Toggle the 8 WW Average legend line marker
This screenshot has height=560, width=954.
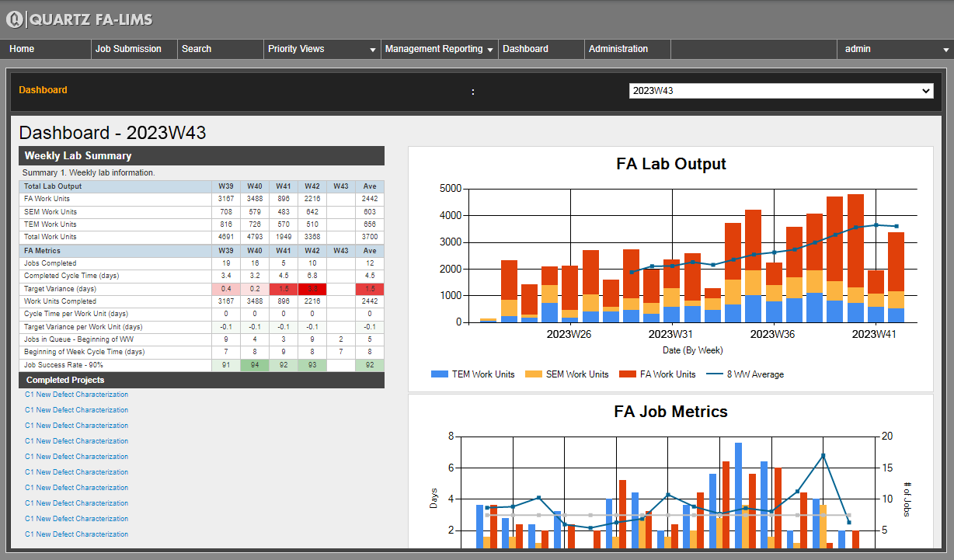tap(715, 374)
